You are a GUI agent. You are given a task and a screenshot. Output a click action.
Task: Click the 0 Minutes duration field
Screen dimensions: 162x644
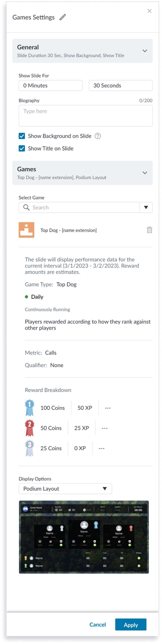tap(50, 85)
